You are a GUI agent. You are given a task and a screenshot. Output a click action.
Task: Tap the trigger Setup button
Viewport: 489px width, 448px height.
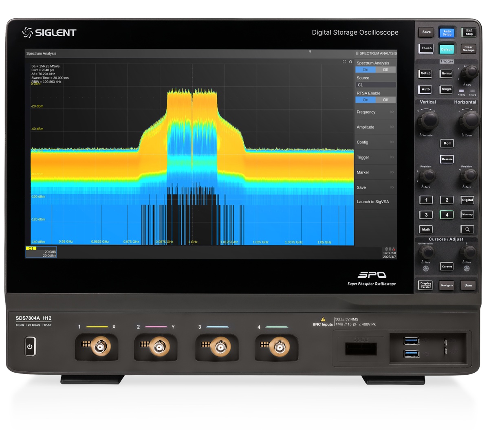(426, 74)
